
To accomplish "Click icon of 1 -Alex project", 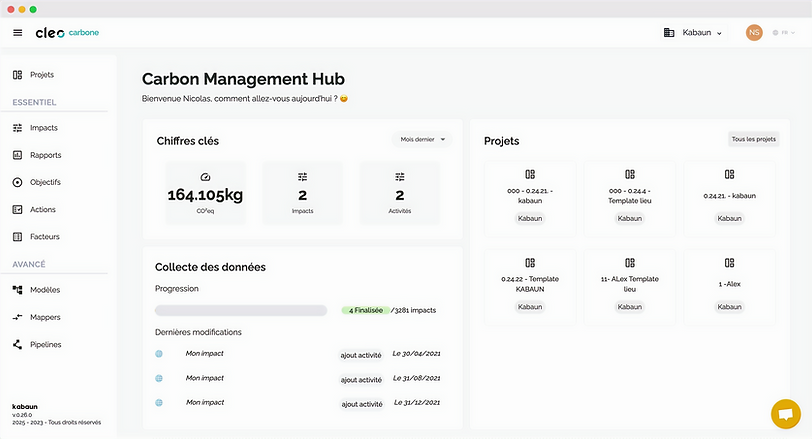I will (729, 263).
